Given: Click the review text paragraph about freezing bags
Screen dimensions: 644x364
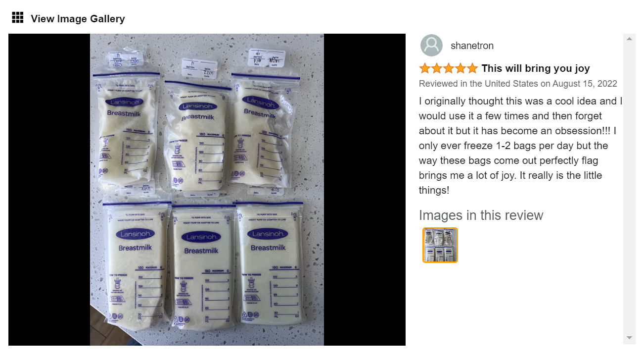Looking at the screenshot, I should coord(520,146).
